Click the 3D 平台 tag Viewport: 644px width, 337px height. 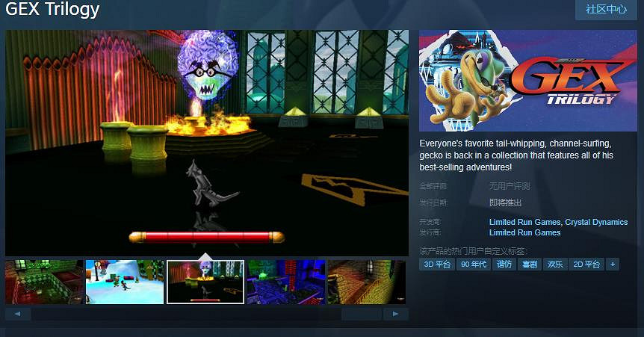437,264
